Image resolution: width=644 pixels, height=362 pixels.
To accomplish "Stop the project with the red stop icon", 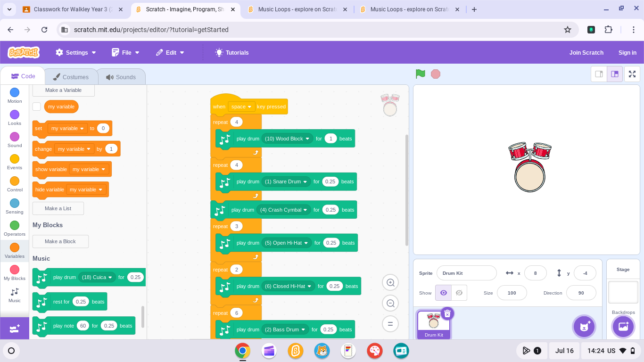I will point(436,74).
